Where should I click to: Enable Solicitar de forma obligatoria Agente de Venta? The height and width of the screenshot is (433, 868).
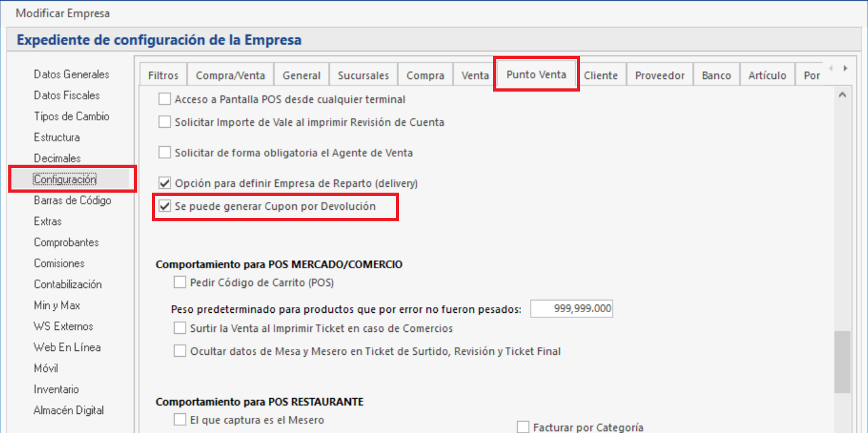click(x=165, y=153)
